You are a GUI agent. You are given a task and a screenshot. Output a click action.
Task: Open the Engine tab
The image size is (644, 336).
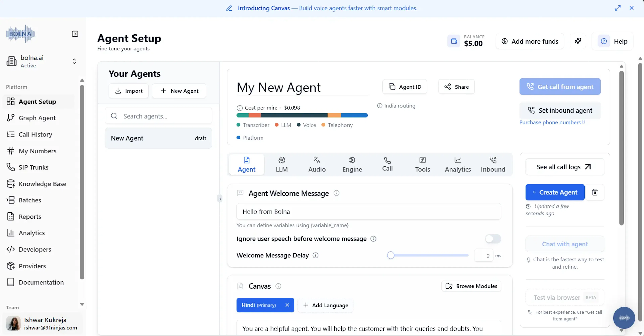pyautogui.click(x=352, y=164)
